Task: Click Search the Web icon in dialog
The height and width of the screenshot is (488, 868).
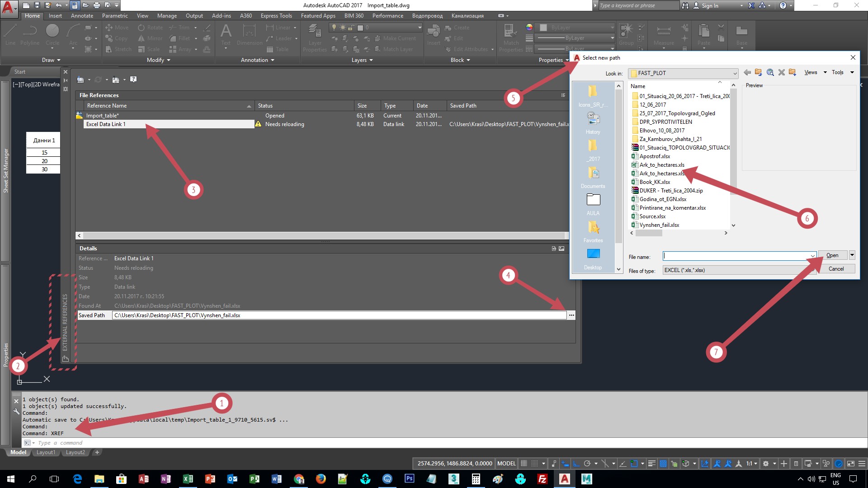Action: point(770,72)
